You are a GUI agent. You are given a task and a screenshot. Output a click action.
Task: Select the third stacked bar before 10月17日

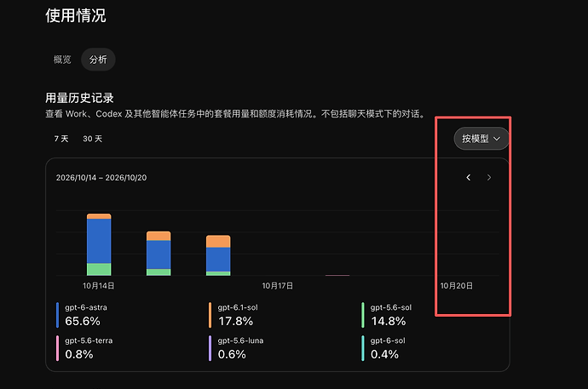[x=218, y=255]
